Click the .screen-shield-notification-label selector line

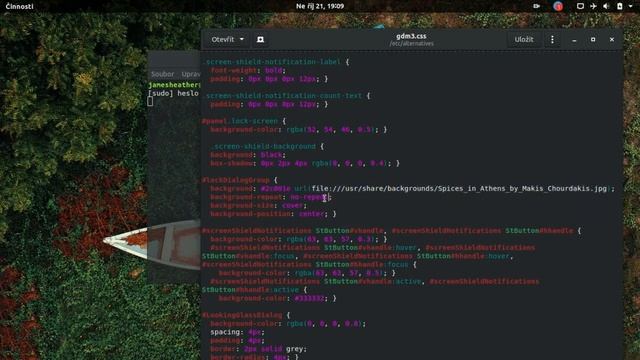(276, 62)
